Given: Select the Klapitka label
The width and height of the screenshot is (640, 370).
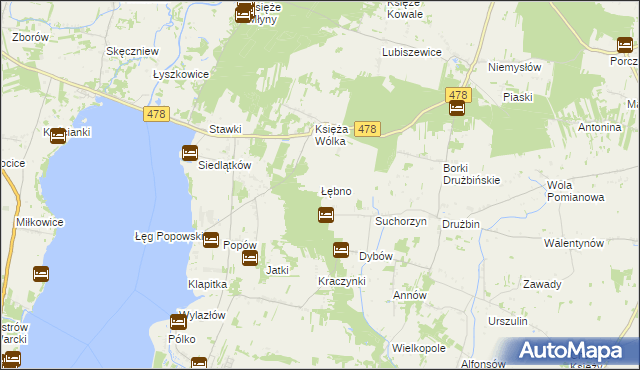Looking at the screenshot, I should click(x=207, y=284).
